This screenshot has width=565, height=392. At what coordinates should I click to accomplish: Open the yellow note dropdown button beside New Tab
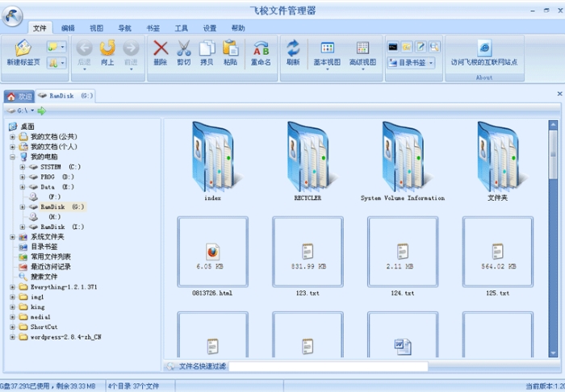(56, 47)
